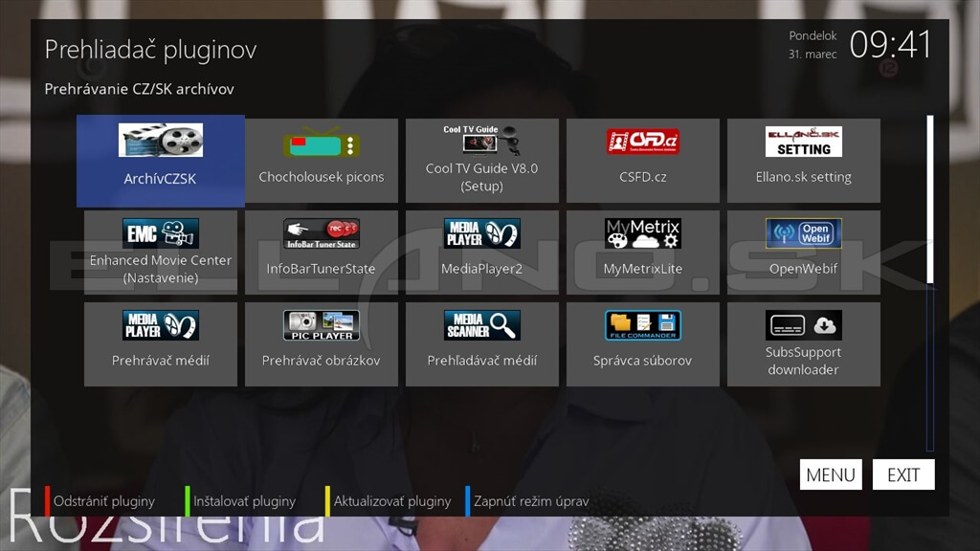The width and height of the screenshot is (980, 551).
Task: Open the ArchívCZSK film reel icon
Action: (x=161, y=140)
